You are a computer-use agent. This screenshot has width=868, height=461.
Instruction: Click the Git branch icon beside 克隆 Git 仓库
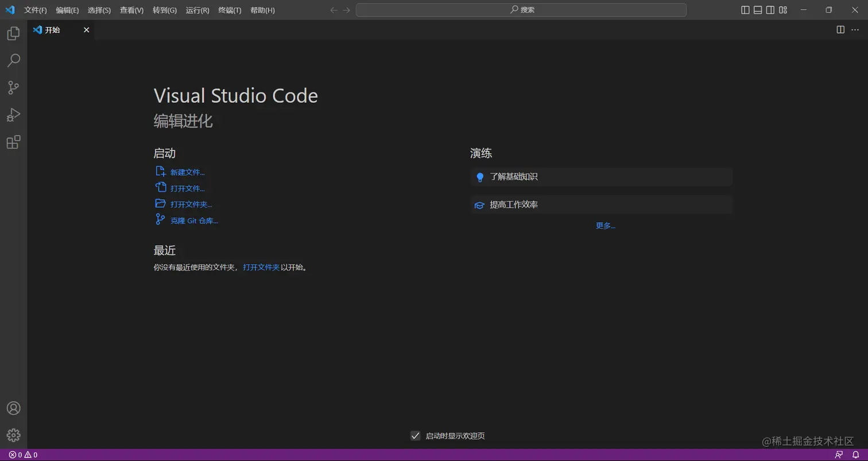tap(161, 219)
